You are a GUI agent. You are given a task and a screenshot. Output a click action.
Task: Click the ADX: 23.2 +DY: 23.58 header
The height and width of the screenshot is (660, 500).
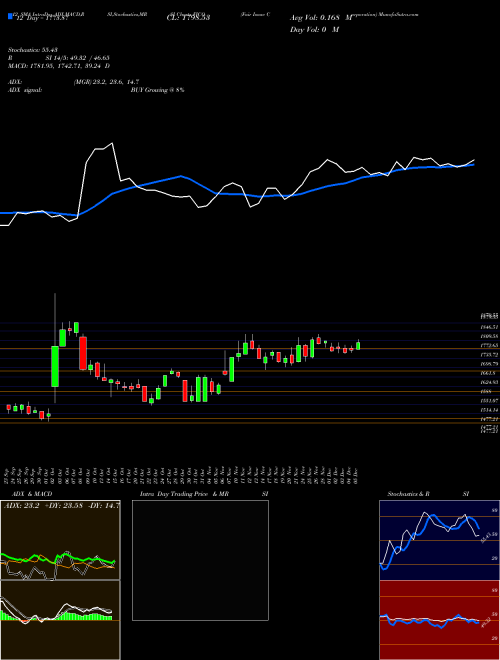61,505
